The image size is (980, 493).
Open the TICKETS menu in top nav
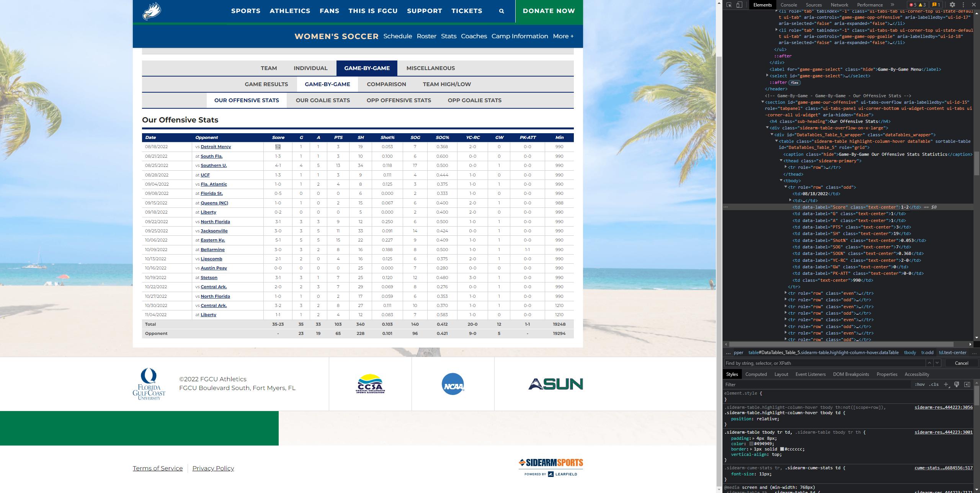point(467,11)
